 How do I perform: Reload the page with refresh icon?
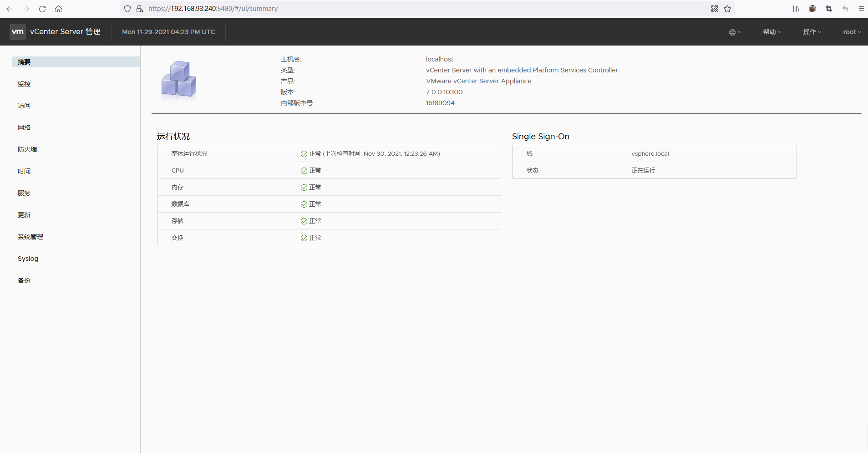[42, 9]
